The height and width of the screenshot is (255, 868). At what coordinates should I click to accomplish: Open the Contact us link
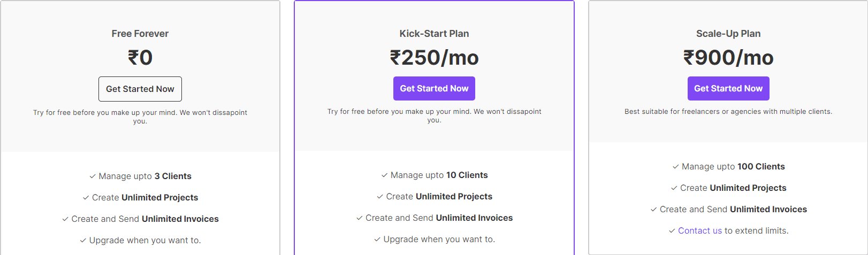[699, 231]
